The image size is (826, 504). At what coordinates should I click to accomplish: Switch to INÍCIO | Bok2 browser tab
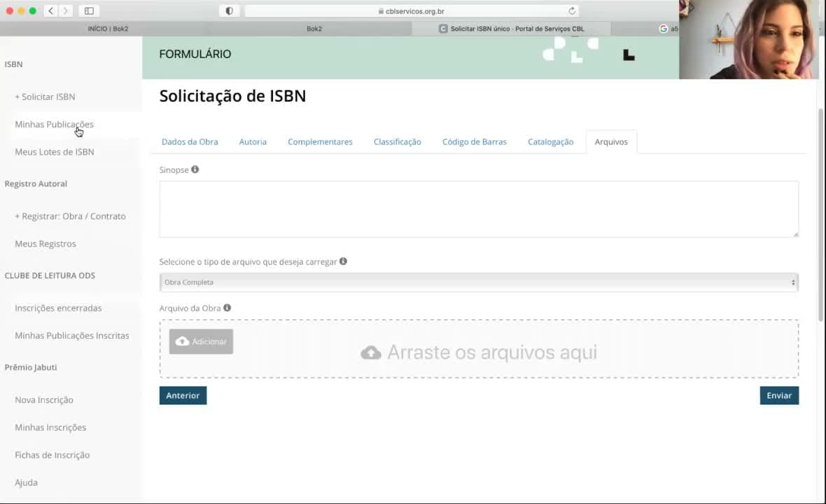pyautogui.click(x=108, y=29)
